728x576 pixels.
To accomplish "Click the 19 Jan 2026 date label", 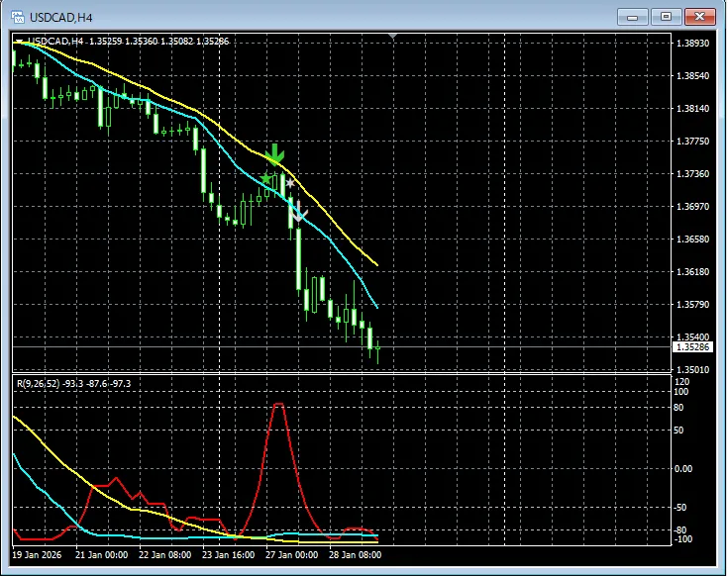I will click(x=40, y=555).
